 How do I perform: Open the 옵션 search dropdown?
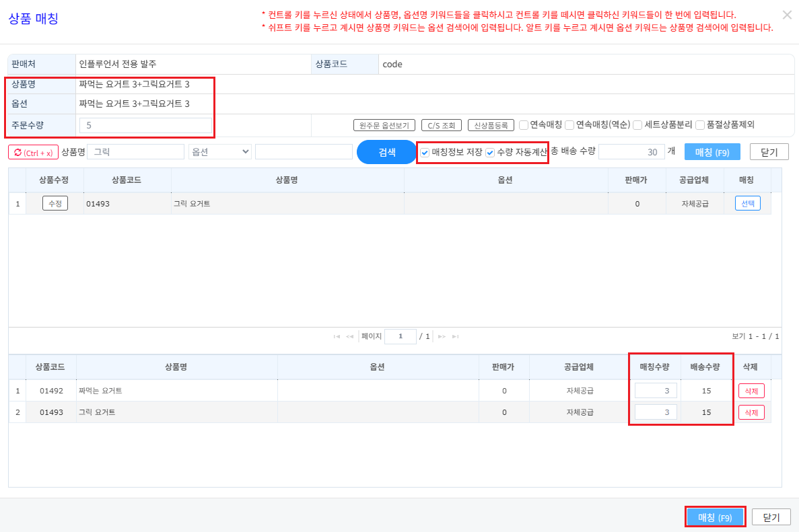220,152
